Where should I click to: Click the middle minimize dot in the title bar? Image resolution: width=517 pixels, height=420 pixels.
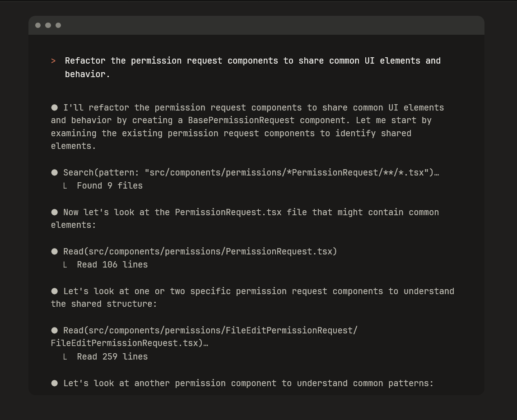pyautogui.click(x=48, y=25)
